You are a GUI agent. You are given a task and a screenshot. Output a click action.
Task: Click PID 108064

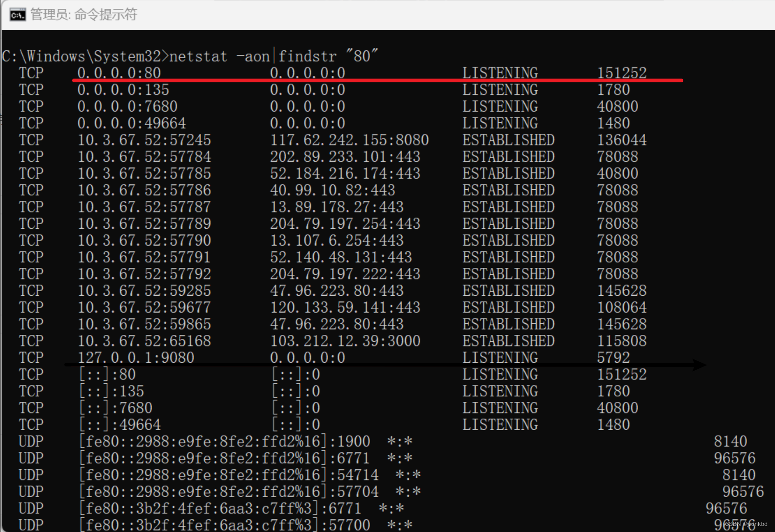pyautogui.click(x=622, y=307)
